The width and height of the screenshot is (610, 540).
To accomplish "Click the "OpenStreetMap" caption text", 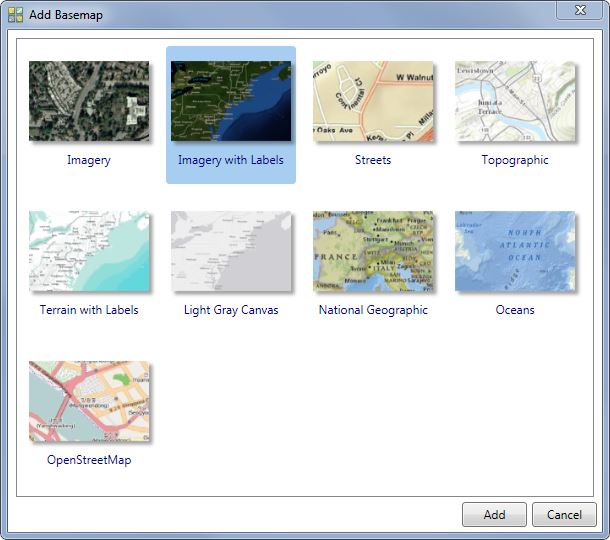I will pyautogui.click(x=89, y=460).
